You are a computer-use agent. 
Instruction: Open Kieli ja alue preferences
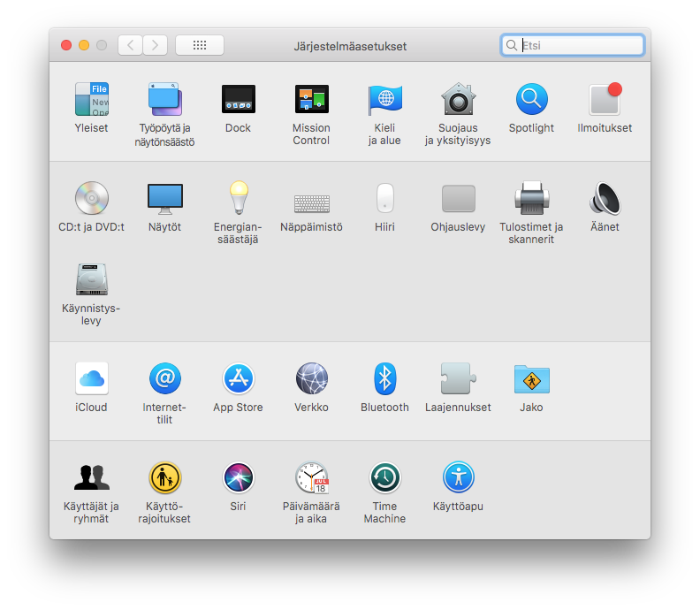pos(384,100)
